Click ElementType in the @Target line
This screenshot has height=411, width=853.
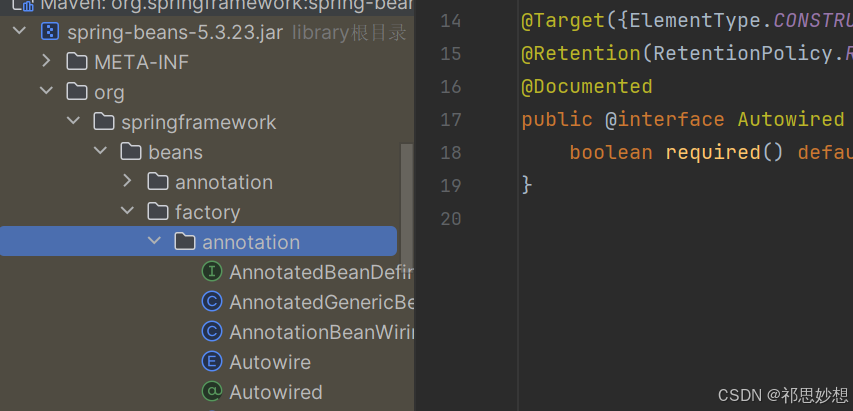click(695, 21)
